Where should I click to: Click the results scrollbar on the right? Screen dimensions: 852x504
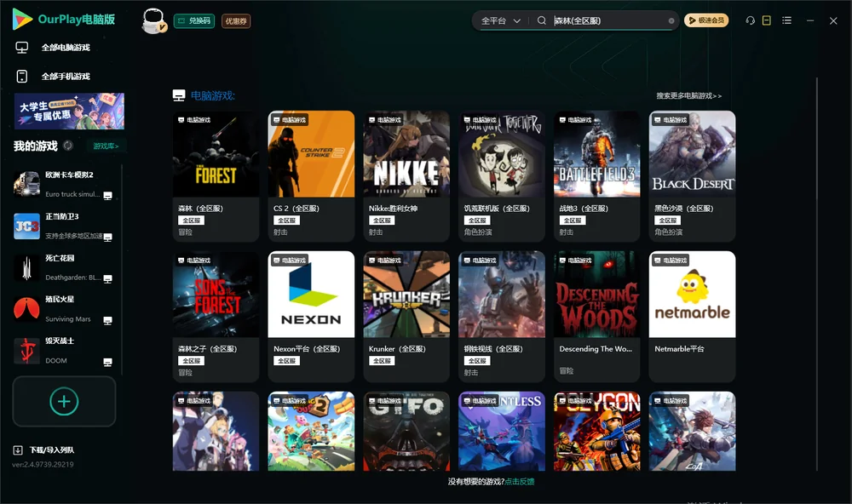[816, 274]
